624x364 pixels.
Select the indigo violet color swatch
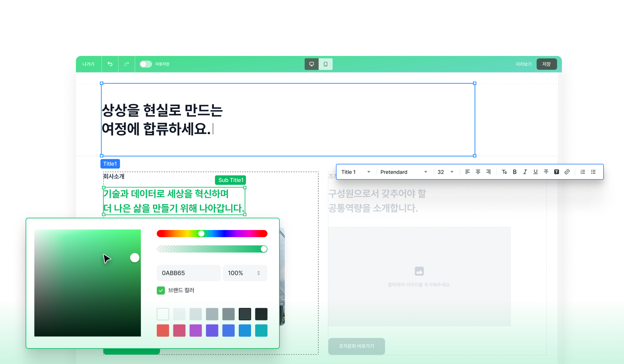pos(212,331)
